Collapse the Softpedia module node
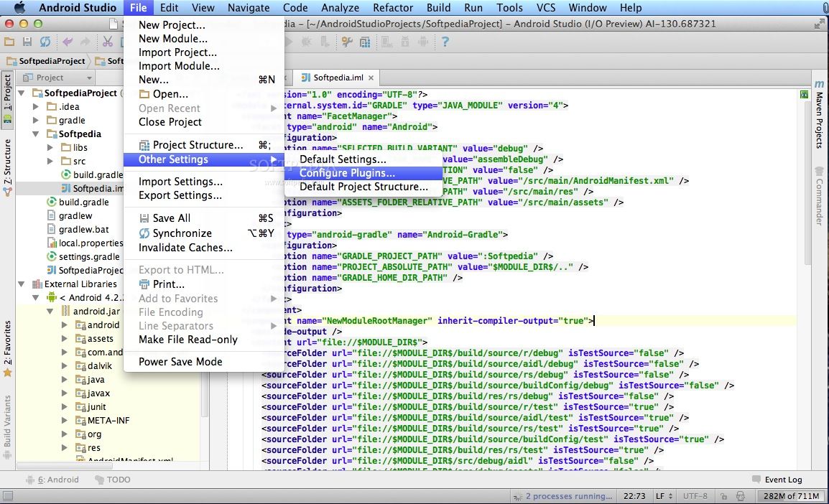This screenshot has height=504, width=829. point(35,134)
